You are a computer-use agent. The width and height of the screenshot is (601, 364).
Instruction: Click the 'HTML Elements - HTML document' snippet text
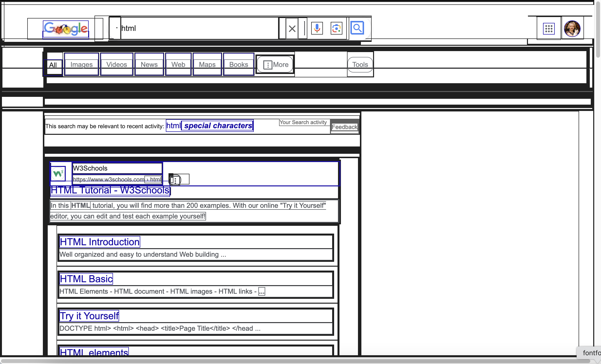click(162, 291)
